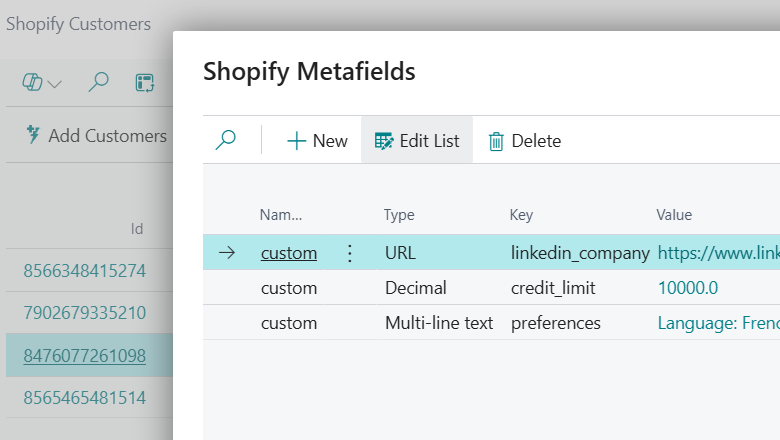This screenshot has height=440, width=780.
Task: Open customer 8565465481514
Action: (85, 398)
